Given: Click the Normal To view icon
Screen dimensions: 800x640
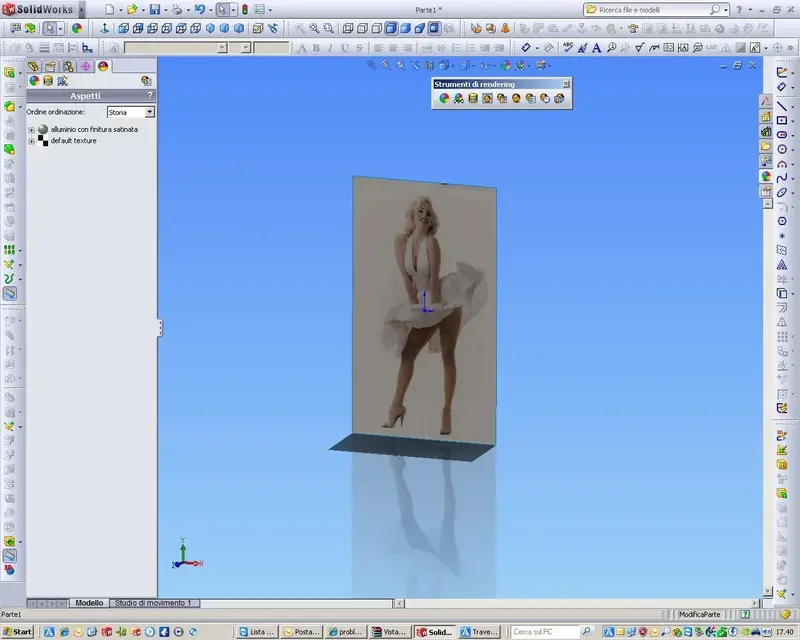Looking at the screenshot, I should [x=105, y=29].
